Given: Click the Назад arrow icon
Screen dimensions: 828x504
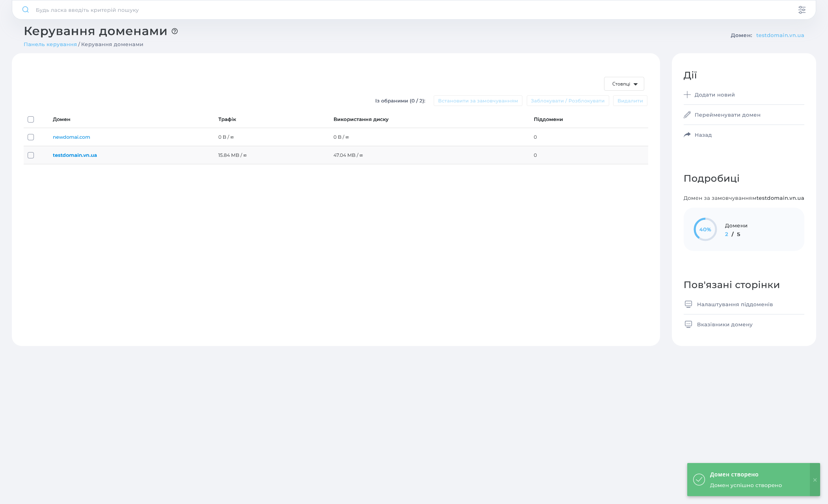Looking at the screenshot, I should [687, 135].
